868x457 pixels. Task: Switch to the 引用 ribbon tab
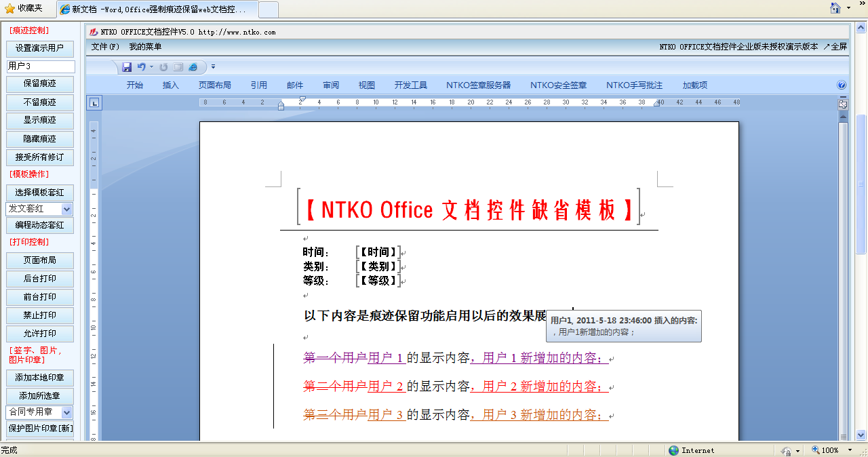pyautogui.click(x=259, y=85)
